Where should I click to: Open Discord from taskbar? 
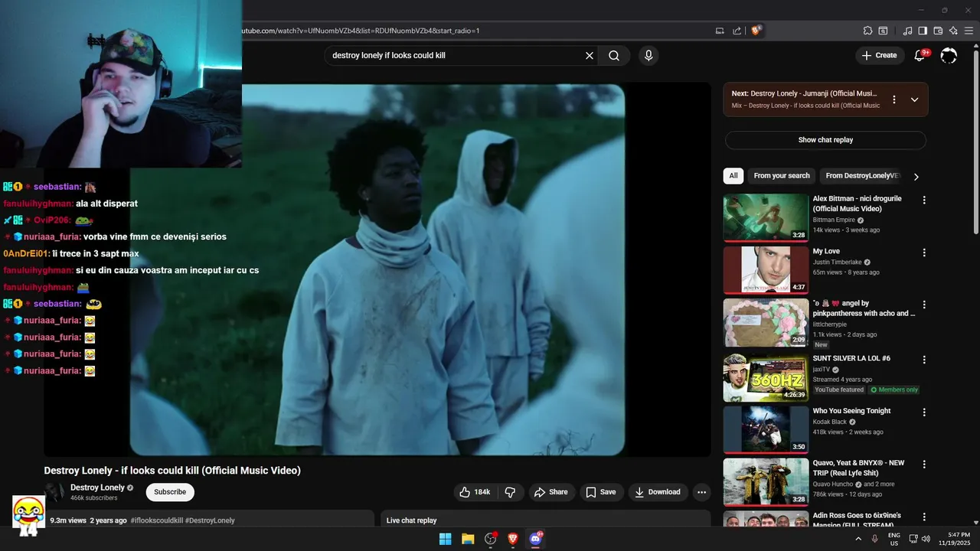(x=536, y=539)
